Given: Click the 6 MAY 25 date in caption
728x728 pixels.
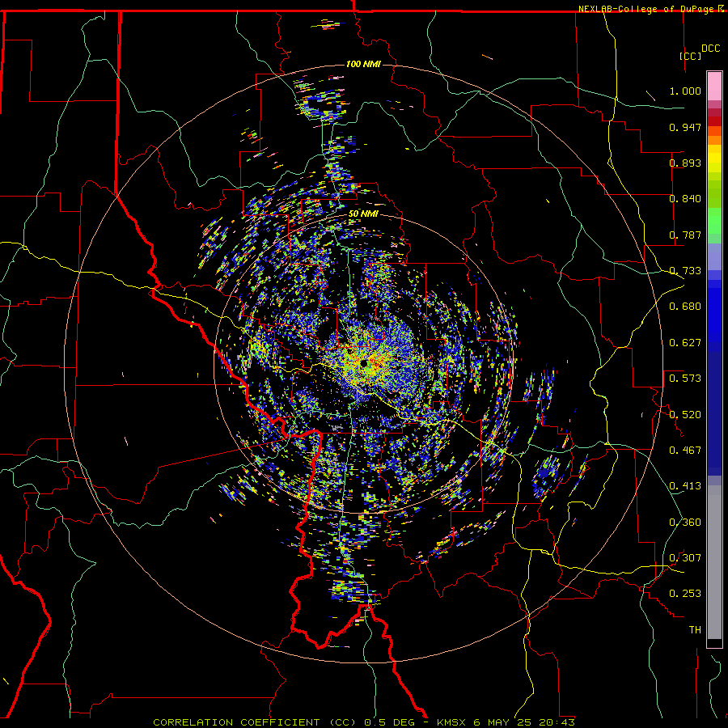Looking at the screenshot, I should pyautogui.click(x=502, y=722).
